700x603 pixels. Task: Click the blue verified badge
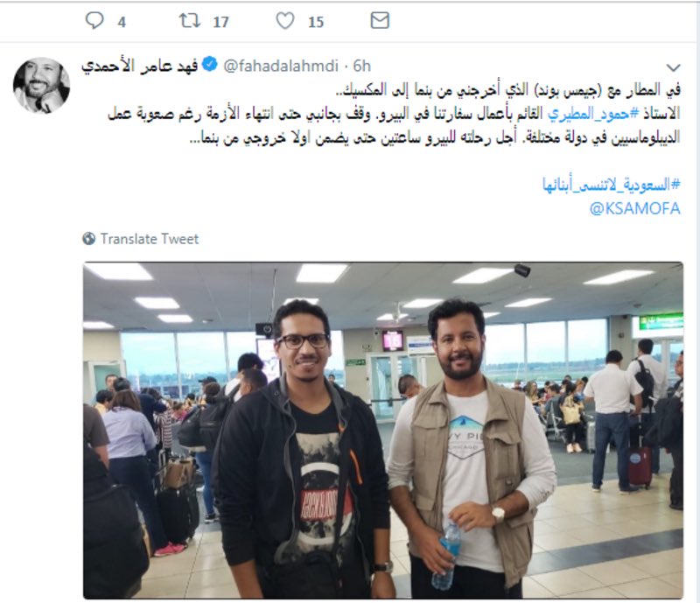(x=210, y=65)
